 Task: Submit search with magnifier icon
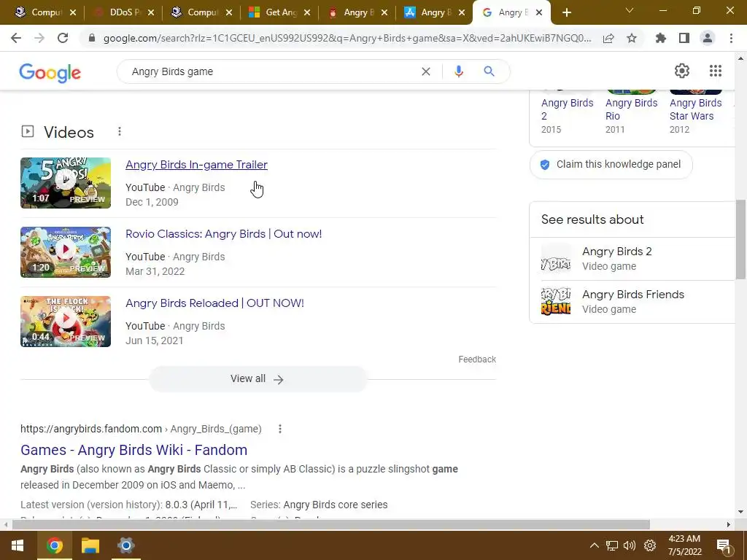(x=489, y=71)
